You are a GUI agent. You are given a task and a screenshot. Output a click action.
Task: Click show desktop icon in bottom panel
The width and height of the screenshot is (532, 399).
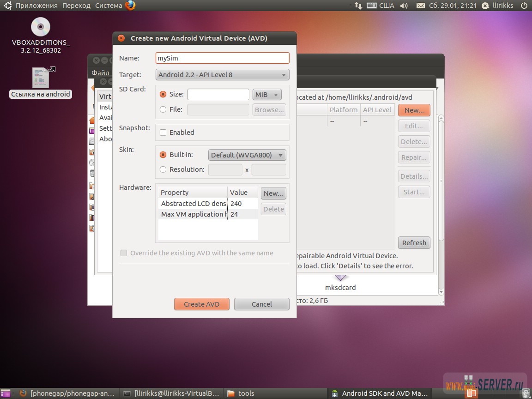click(x=6, y=393)
